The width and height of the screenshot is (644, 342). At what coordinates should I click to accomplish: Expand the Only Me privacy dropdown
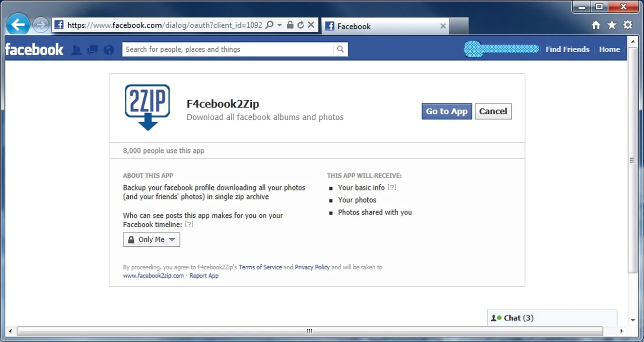pos(151,239)
